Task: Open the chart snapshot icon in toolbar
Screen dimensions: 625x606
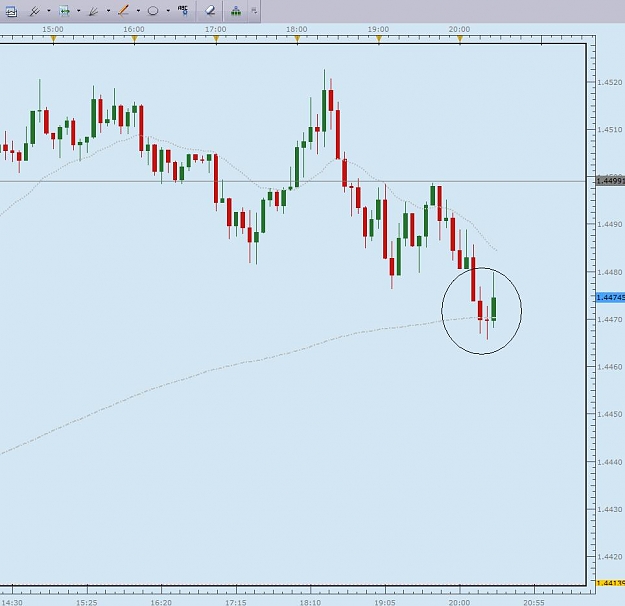Action: click(11, 11)
